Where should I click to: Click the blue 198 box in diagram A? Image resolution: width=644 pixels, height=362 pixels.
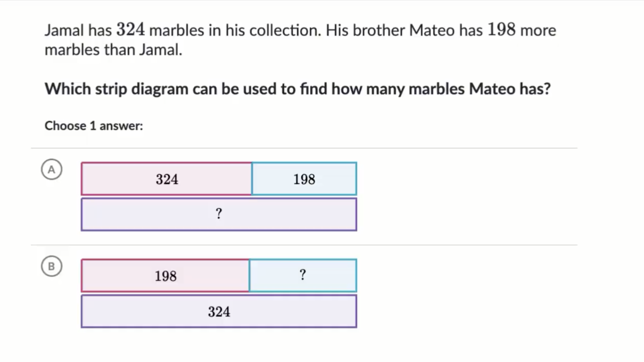[x=304, y=179]
